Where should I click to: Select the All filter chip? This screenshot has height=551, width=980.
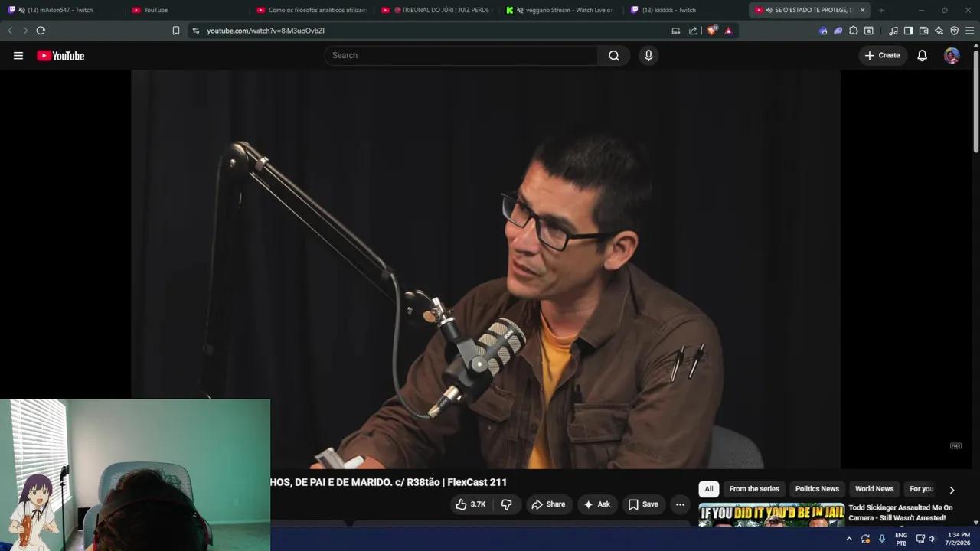(x=709, y=489)
